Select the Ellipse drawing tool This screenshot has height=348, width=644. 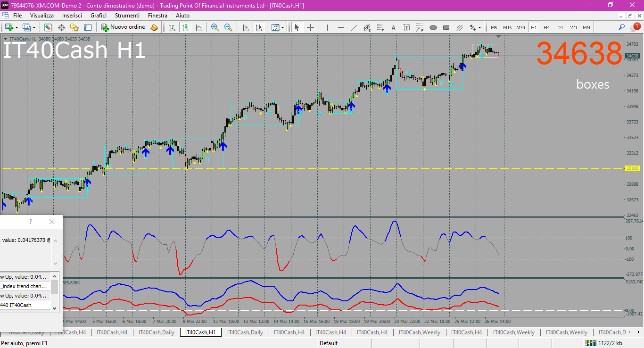click(433, 27)
